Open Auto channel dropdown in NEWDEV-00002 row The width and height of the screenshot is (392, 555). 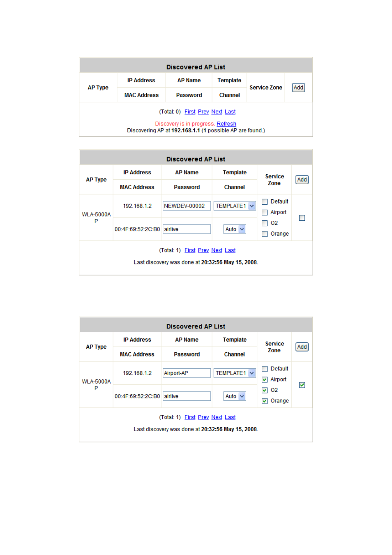pos(235,229)
